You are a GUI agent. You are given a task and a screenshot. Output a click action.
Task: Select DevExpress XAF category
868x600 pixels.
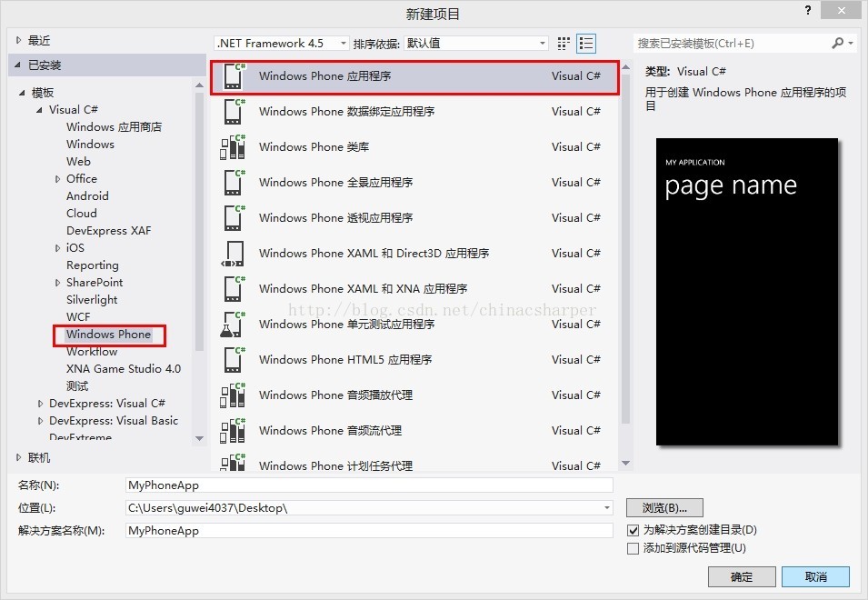tap(108, 230)
